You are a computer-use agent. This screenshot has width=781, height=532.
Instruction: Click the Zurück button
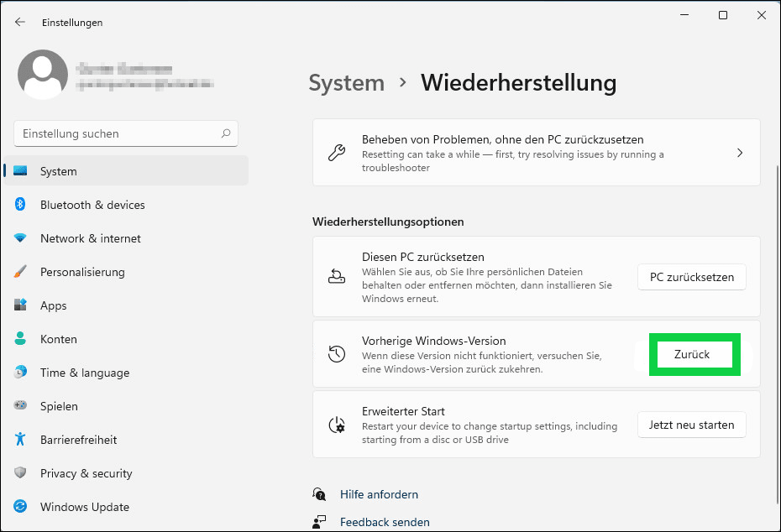(693, 354)
